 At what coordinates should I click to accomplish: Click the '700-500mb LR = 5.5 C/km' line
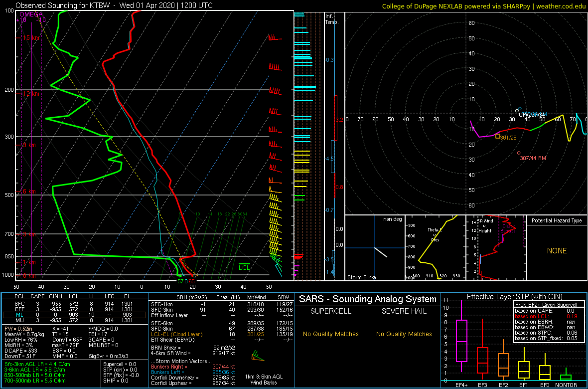pos(35,381)
